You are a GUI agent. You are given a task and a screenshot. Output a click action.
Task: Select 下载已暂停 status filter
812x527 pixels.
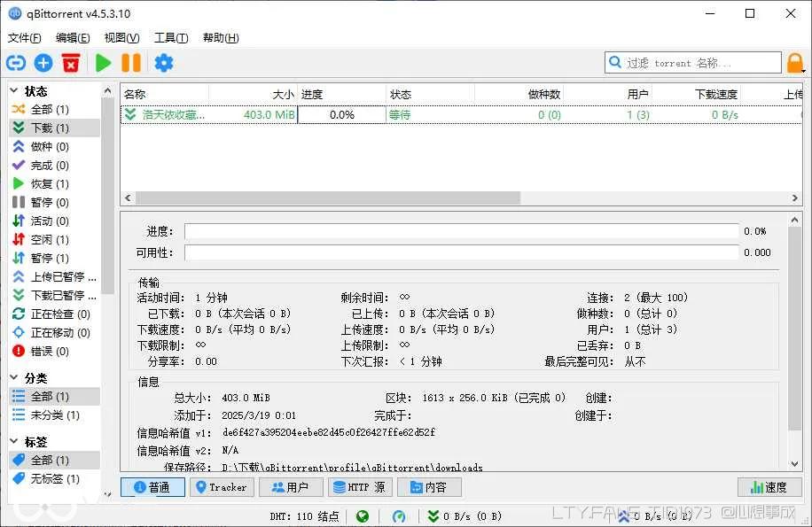click(x=54, y=295)
